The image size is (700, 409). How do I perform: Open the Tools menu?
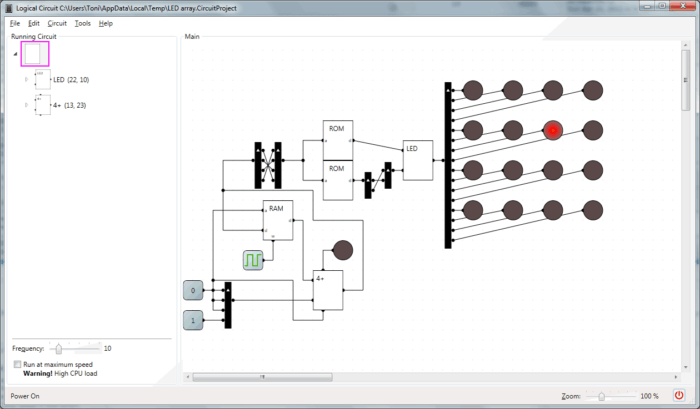click(82, 23)
